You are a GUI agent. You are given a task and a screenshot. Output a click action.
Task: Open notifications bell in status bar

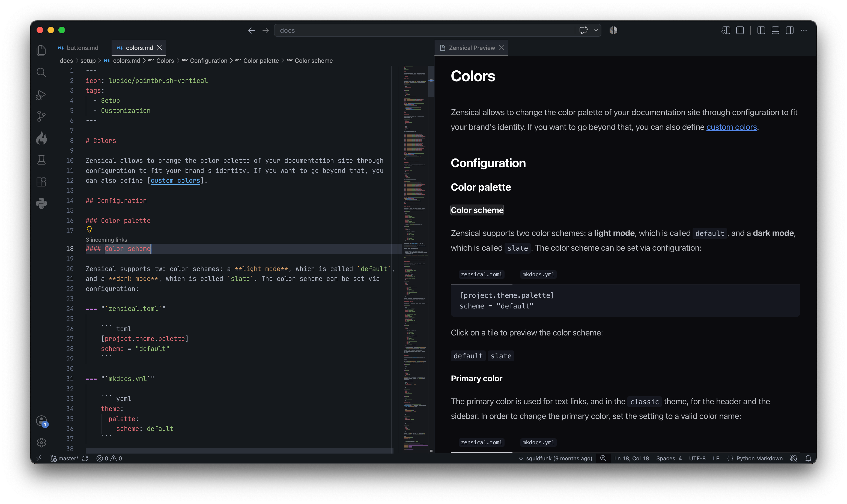click(x=808, y=458)
